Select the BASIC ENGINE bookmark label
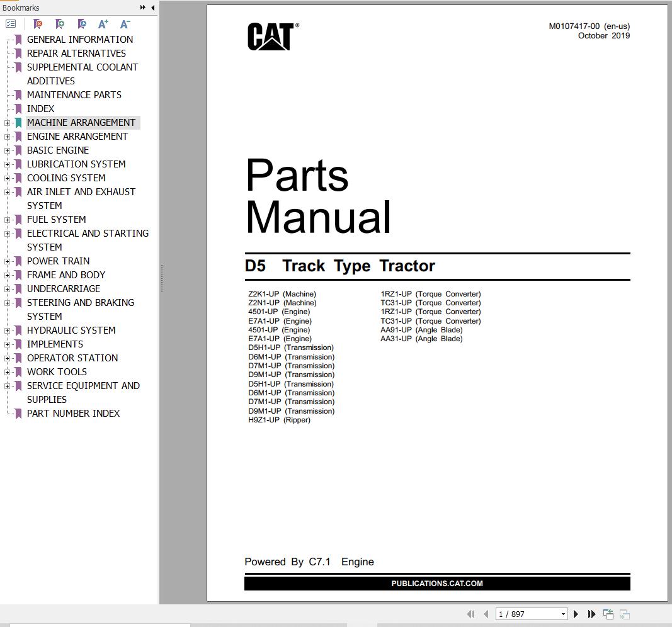 (58, 150)
